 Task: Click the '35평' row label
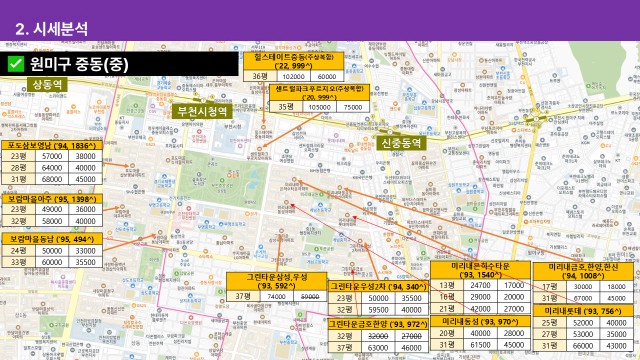286,107
